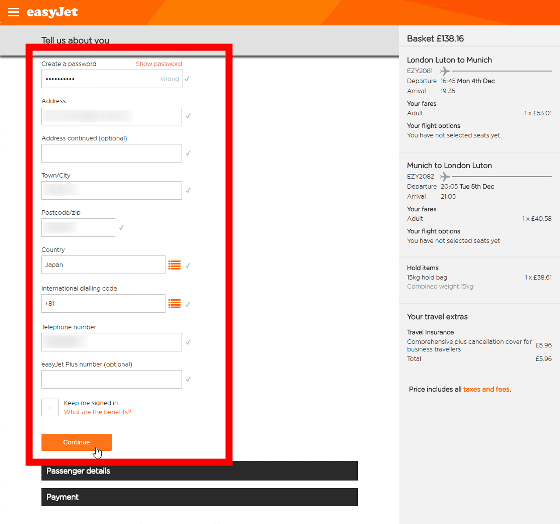Click the easyJet logo
This screenshot has height=524, width=560.
tap(52, 12)
